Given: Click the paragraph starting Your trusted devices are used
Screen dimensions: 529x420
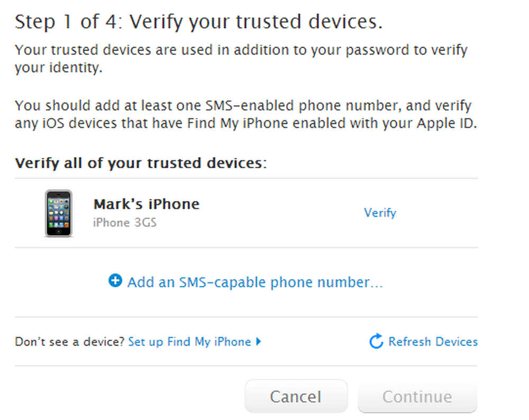Looking at the screenshot, I should 241,59.
